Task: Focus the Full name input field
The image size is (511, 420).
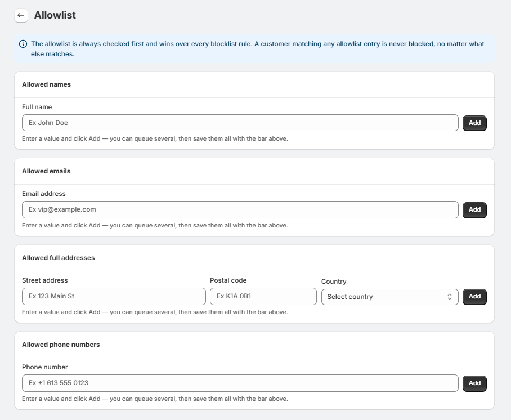Action: click(x=240, y=123)
